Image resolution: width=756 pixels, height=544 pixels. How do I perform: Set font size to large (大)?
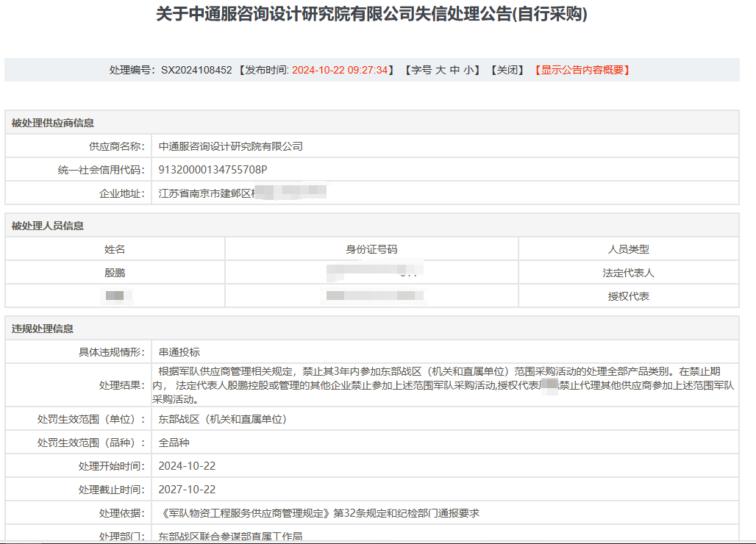coord(441,71)
